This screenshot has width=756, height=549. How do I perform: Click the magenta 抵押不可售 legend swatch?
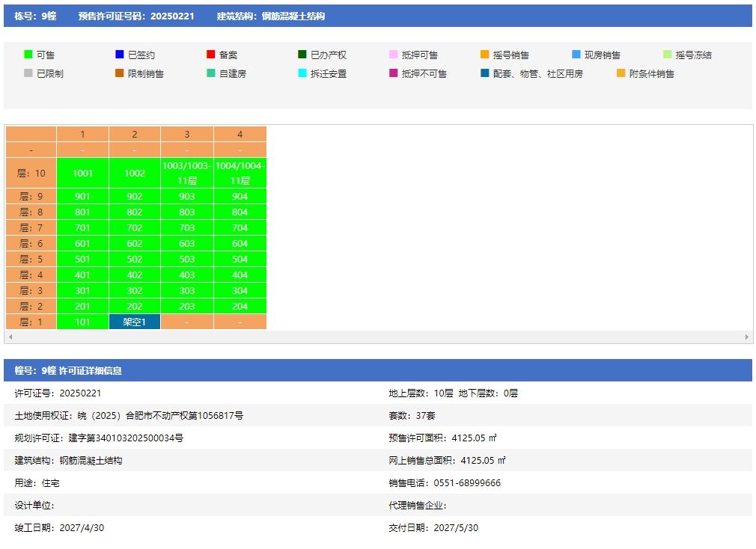(x=394, y=73)
